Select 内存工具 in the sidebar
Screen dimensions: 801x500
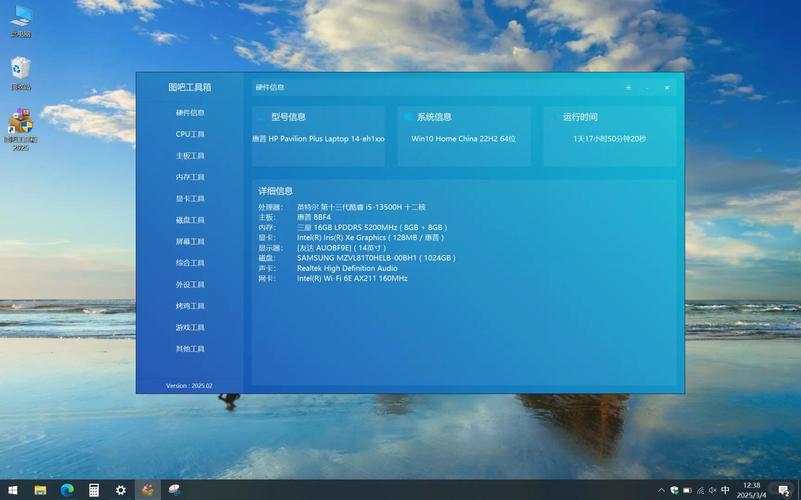click(190, 177)
